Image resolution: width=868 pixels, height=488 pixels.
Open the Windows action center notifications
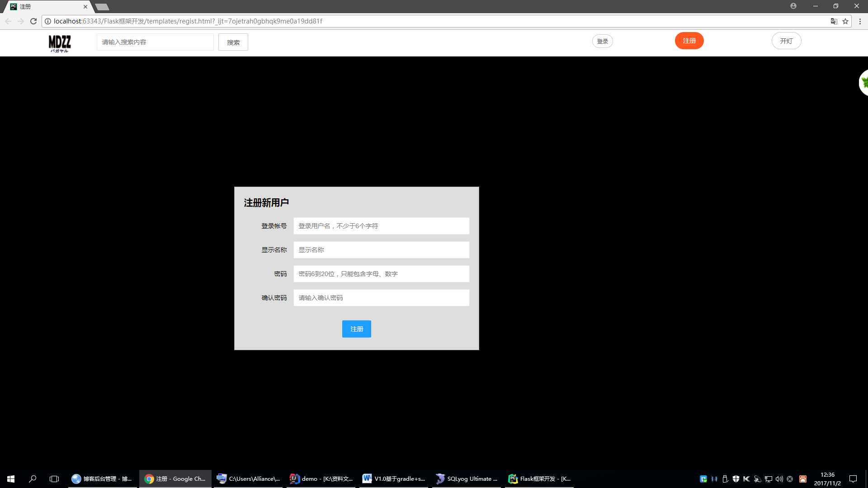853,479
